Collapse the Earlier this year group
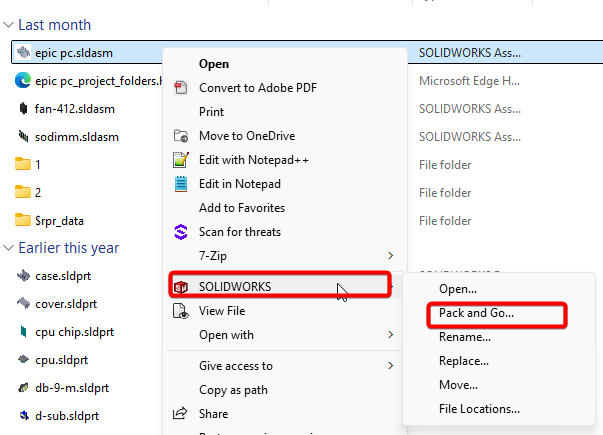 coord(8,248)
